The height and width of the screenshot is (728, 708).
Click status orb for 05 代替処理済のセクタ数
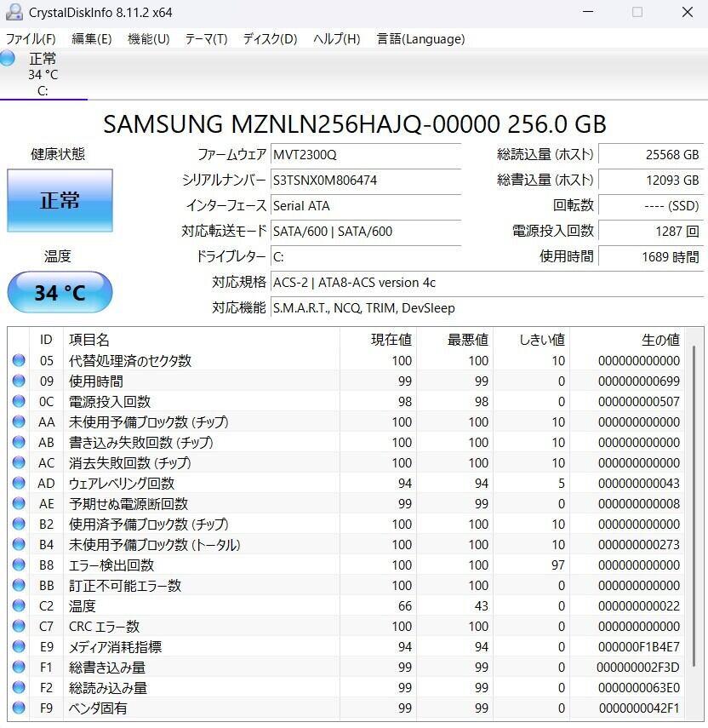(19, 361)
